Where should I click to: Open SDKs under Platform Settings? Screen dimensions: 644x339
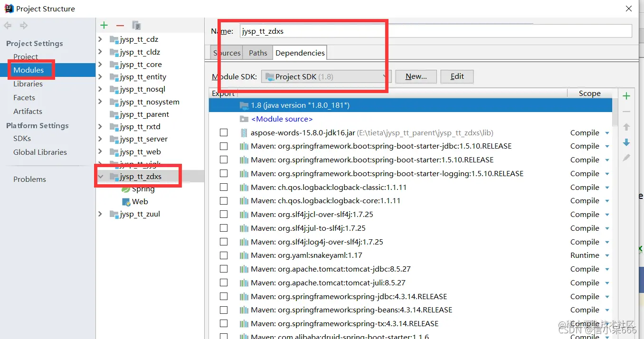[22, 139]
